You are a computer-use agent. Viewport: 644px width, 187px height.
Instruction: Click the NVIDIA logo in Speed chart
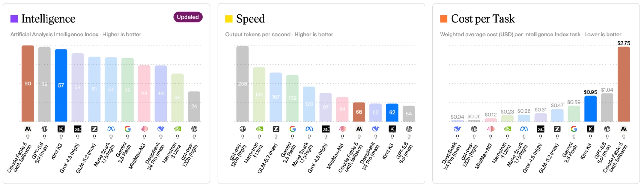[259, 129]
